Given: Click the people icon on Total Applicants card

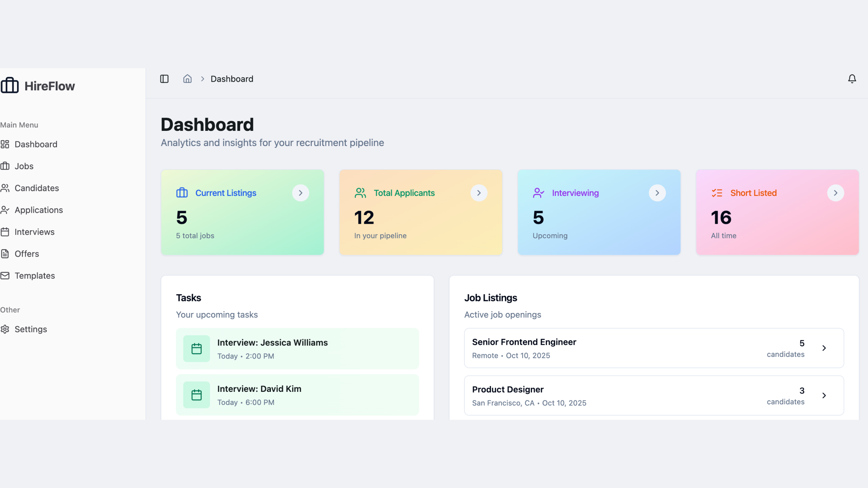Looking at the screenshot, I should coord(360,193).
